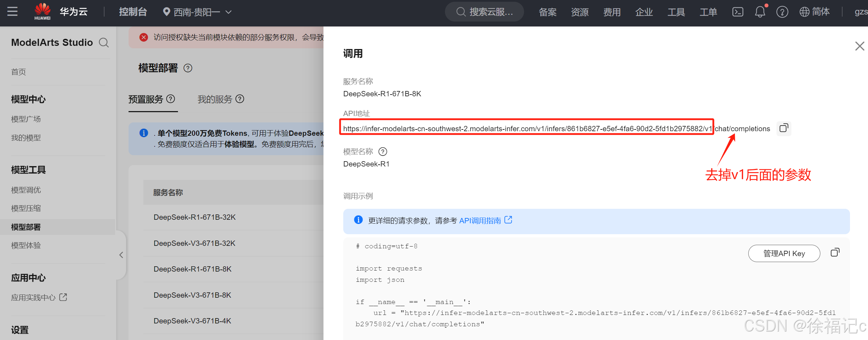Click help icon next to 我的服务
The width and height of the screenshot is (868, 340).
coord(240,99)
